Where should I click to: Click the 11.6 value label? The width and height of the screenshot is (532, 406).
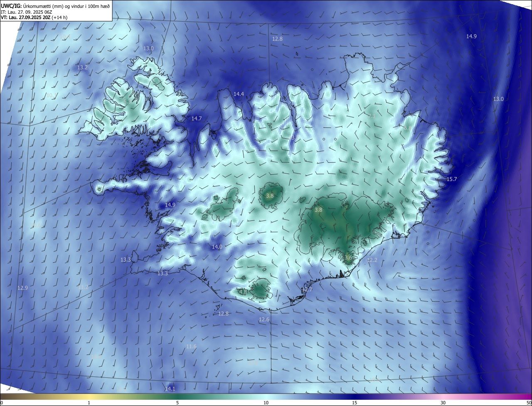coord(191,347)
